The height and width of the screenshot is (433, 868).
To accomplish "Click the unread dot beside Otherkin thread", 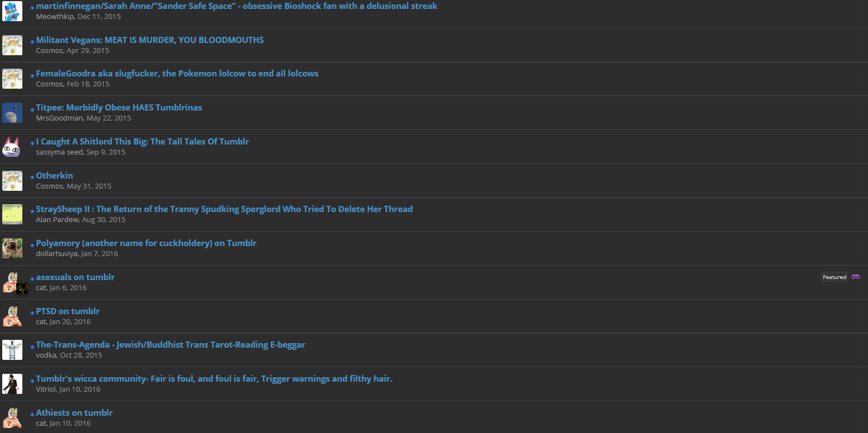I will 32,177.
